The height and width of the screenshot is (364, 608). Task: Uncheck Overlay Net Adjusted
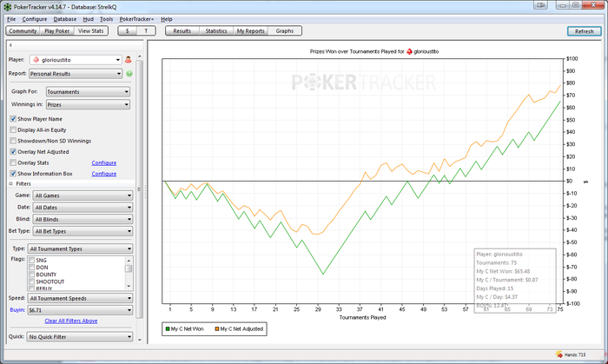coord(13,151)
